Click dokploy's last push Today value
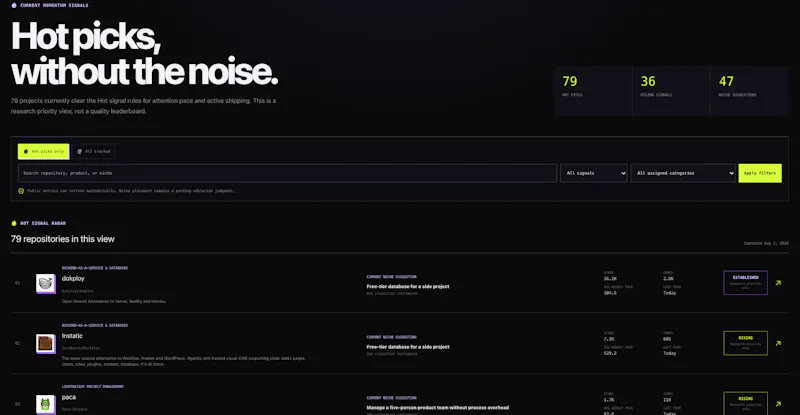Image resolution: width=800 pixels, height=415 pixels. pyautogui.click(x=669, y=293)
